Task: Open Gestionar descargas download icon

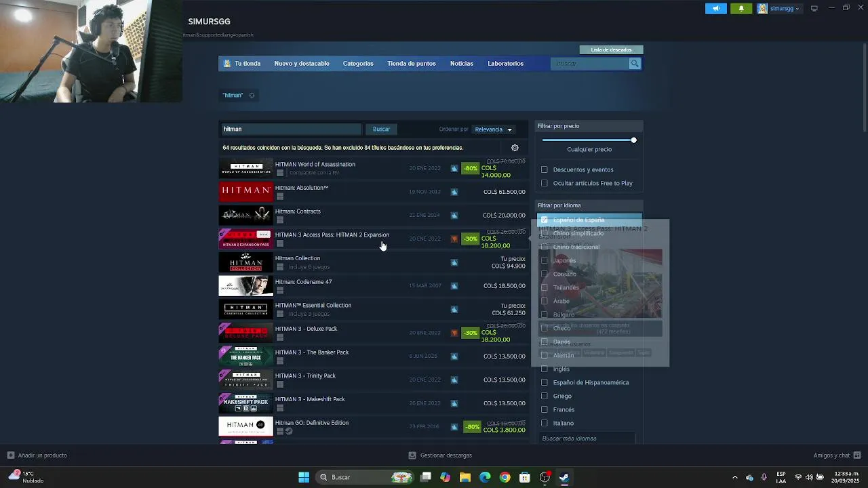Action: 412,455
